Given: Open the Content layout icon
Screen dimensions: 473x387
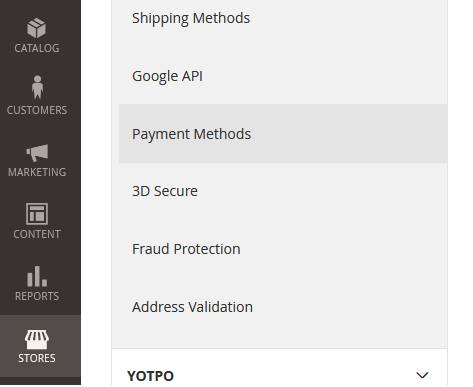Looking at the screenshot, I should click(x=37, y=214).
